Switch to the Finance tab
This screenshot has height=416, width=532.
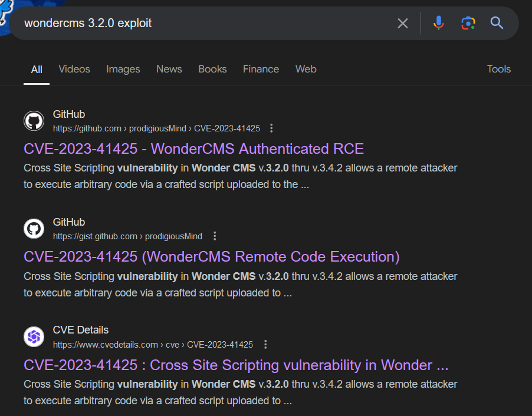pyautogui.click(x=261, y=69)
